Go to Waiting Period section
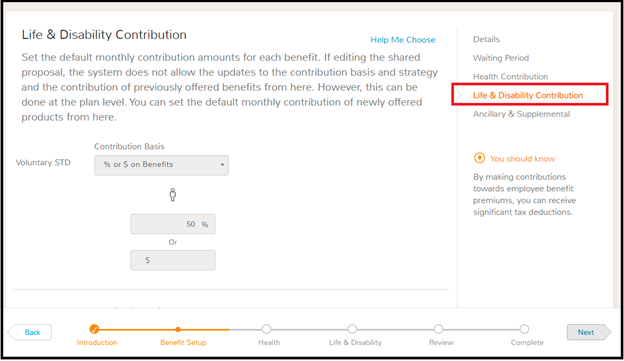 [x=501, y=58]
